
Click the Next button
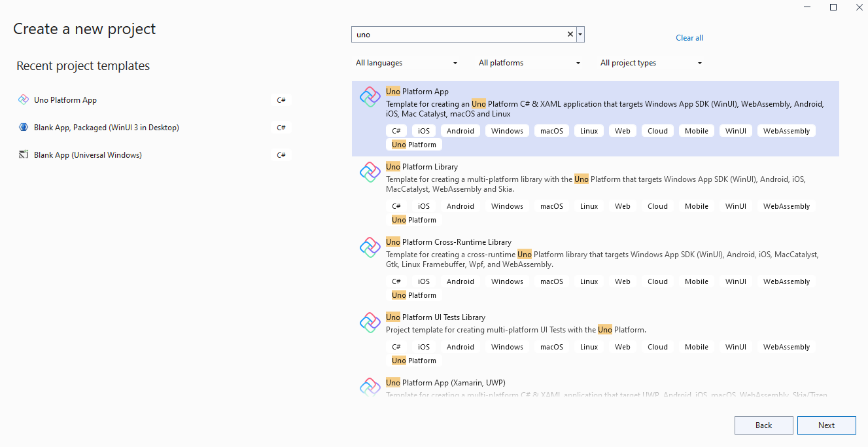tap(826, 425)
